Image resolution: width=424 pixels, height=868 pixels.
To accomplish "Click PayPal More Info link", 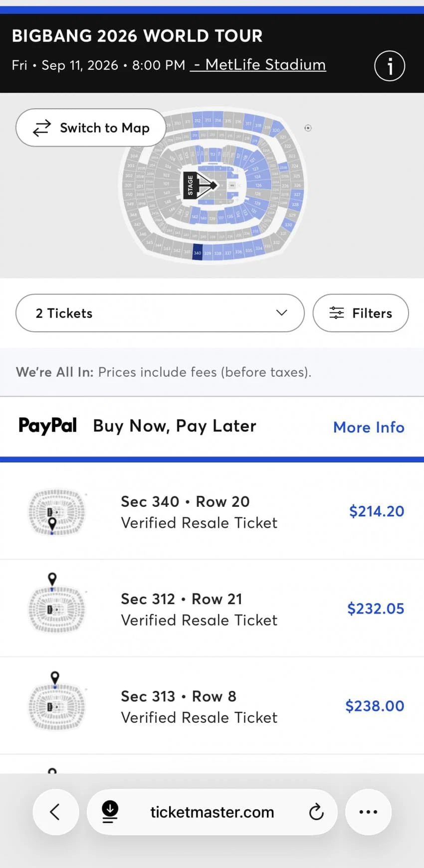I will point(369,427).
